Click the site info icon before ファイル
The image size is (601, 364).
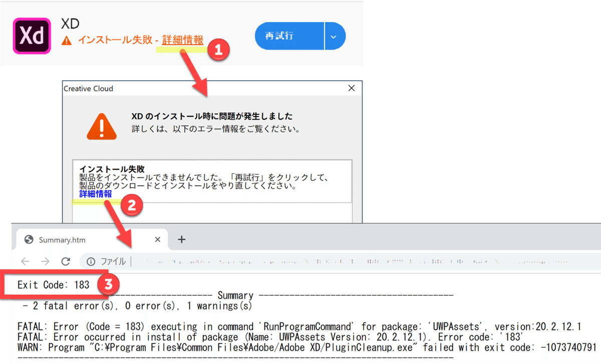90,261
